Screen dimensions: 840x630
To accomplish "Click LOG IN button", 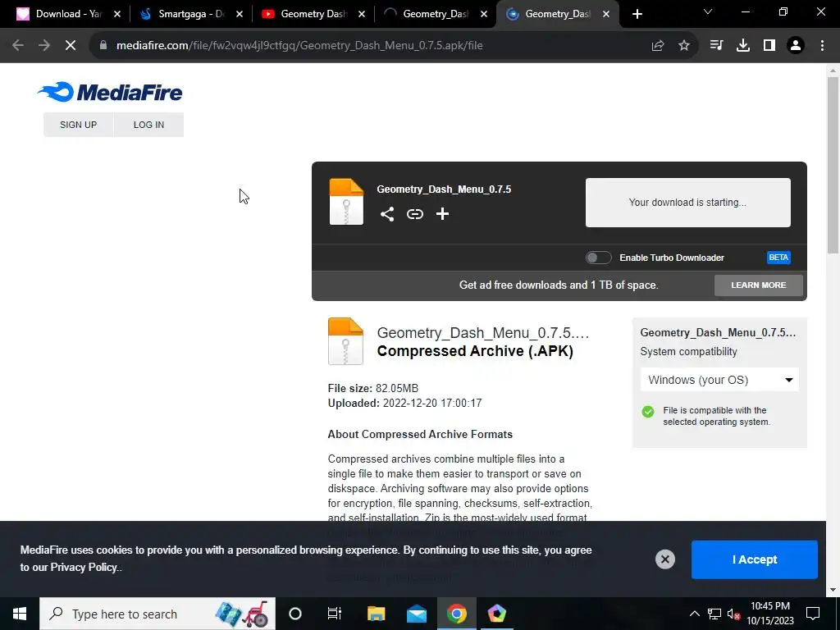I will pyautogui.click(x=149, y=125).
